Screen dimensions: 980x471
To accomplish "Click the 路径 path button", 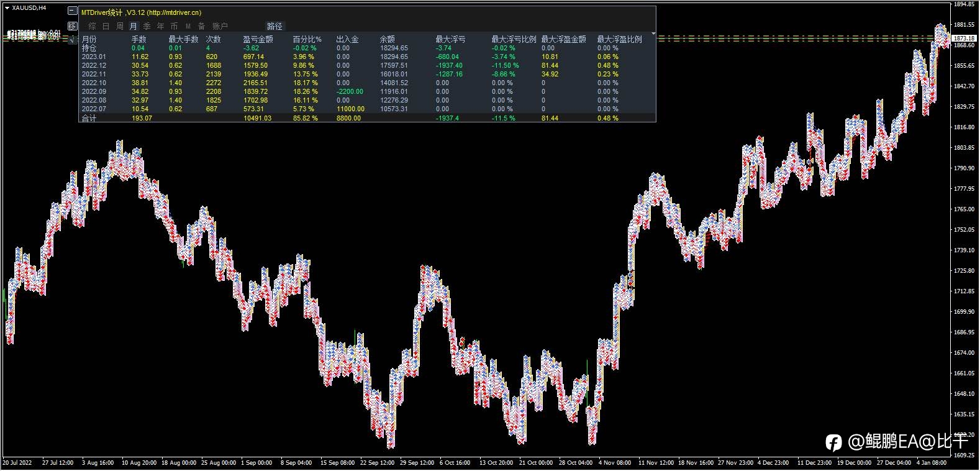I will (x=274, y=26).
